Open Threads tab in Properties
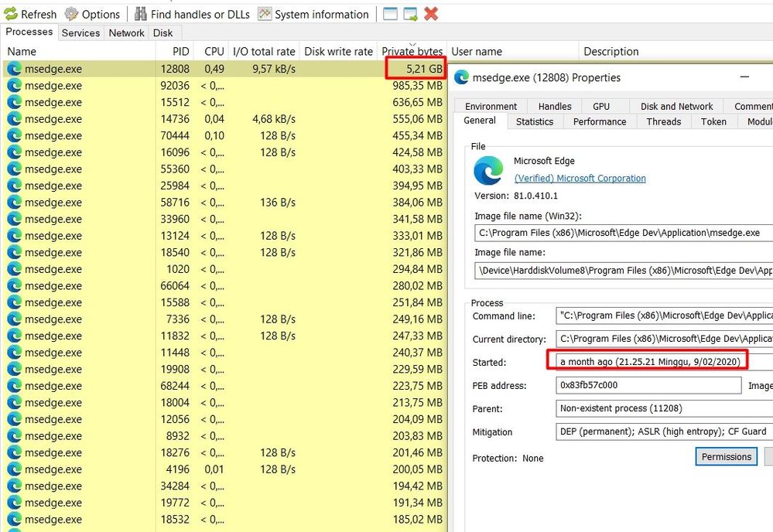 click(x=664, y=121)
